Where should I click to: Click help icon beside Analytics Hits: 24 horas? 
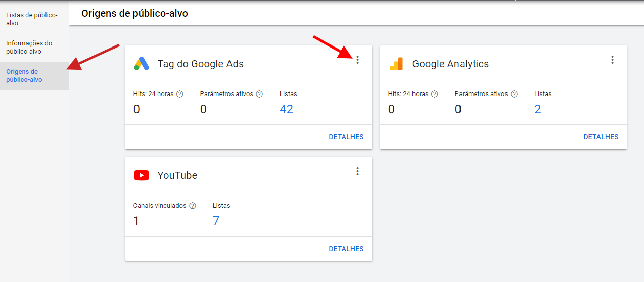(434, 94)
